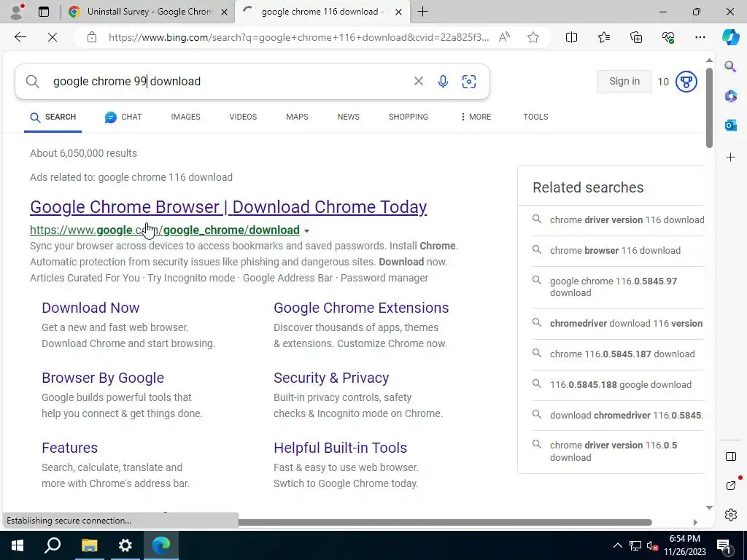Switch to IMAGES results tab
This screenshot has width=747, height=560.
185,117
